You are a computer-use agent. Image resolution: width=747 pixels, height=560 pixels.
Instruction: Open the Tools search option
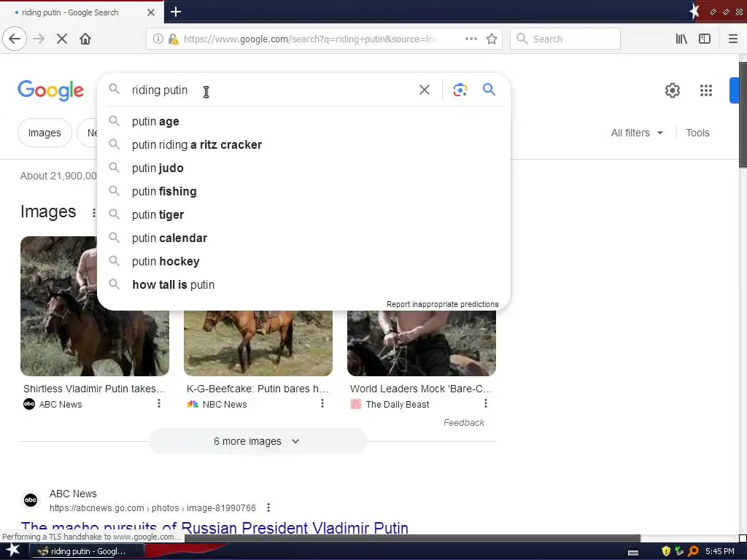point(697,133)
